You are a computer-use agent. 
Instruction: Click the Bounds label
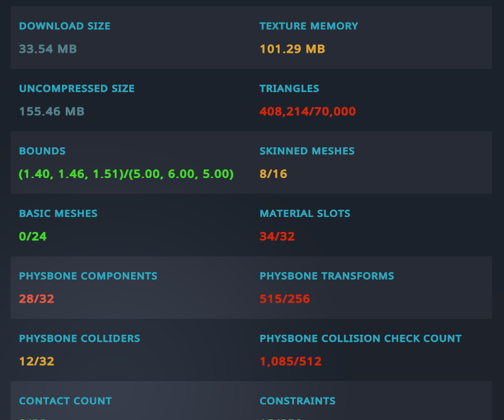tap(42, 151)
